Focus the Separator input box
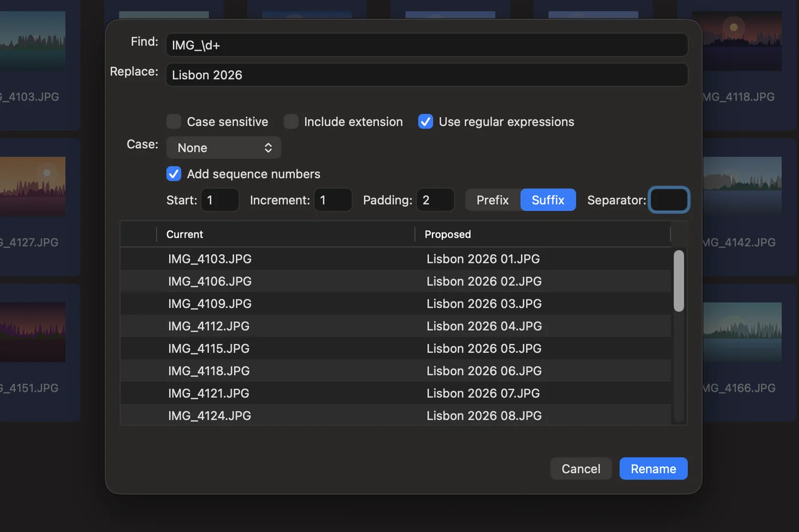The width and height of the screenshot is (799, 532). pyautogui.click(x=669, y=200)
